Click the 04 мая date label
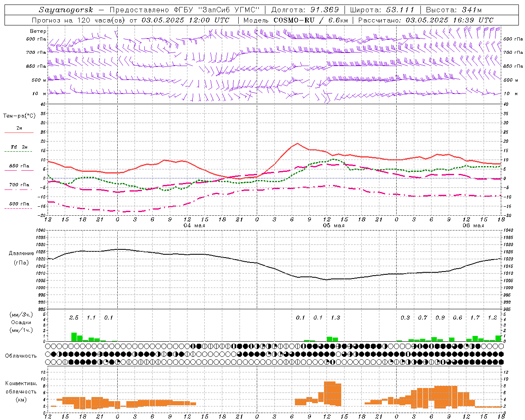The height and width of the screenshot is (420, 525). coord(194,226)
